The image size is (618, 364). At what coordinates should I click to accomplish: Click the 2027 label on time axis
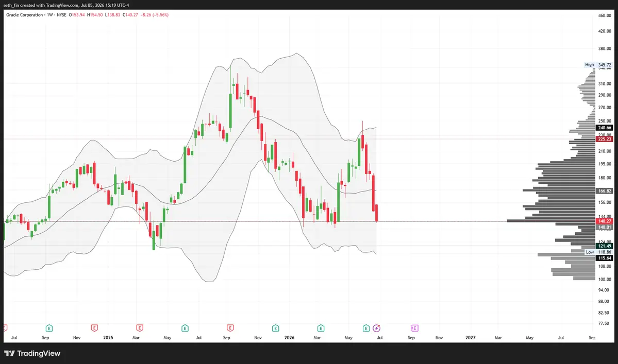click(x=470, y=338)
